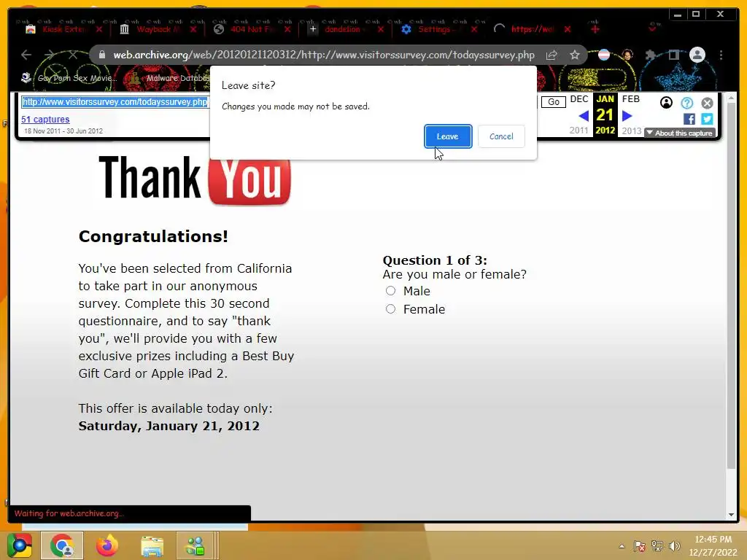Open Wayback user account icon

(x=666, y=102)
